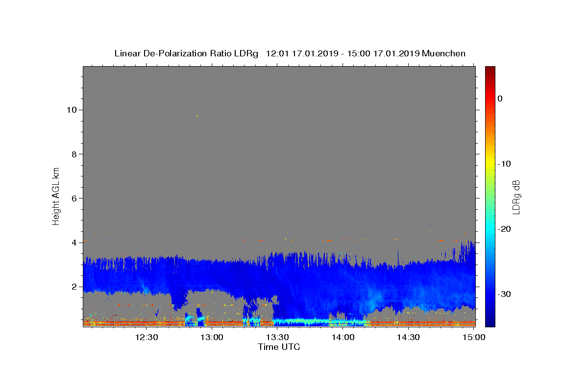Click the green section of the colorbar
588x392 pixels.
[490, 196]
